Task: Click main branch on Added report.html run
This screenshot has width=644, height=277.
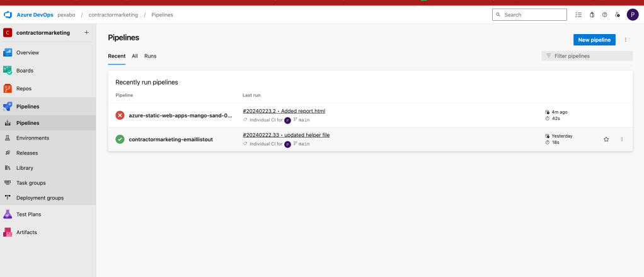Action: 301,120
